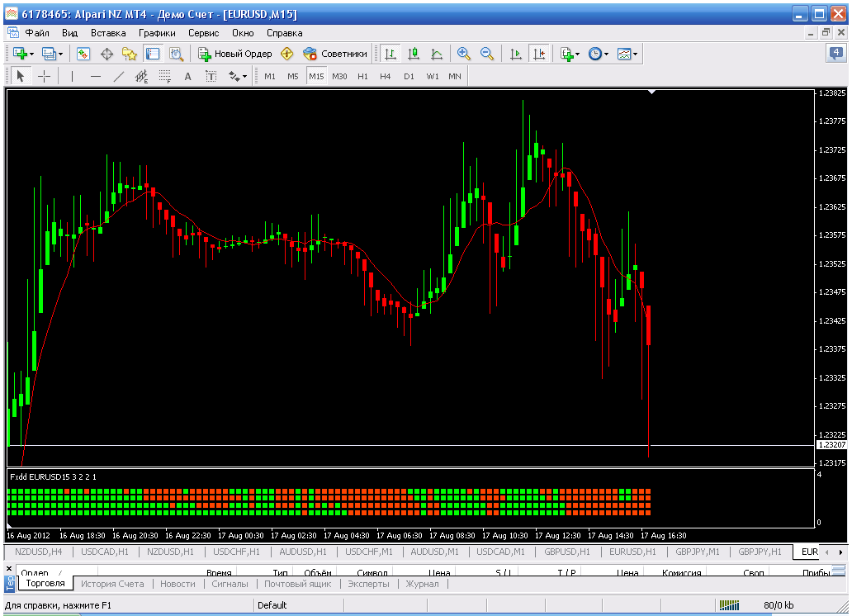Click the Новый Ордер button
This screenshot has width=852, height=616.
[x=235, y=54]
